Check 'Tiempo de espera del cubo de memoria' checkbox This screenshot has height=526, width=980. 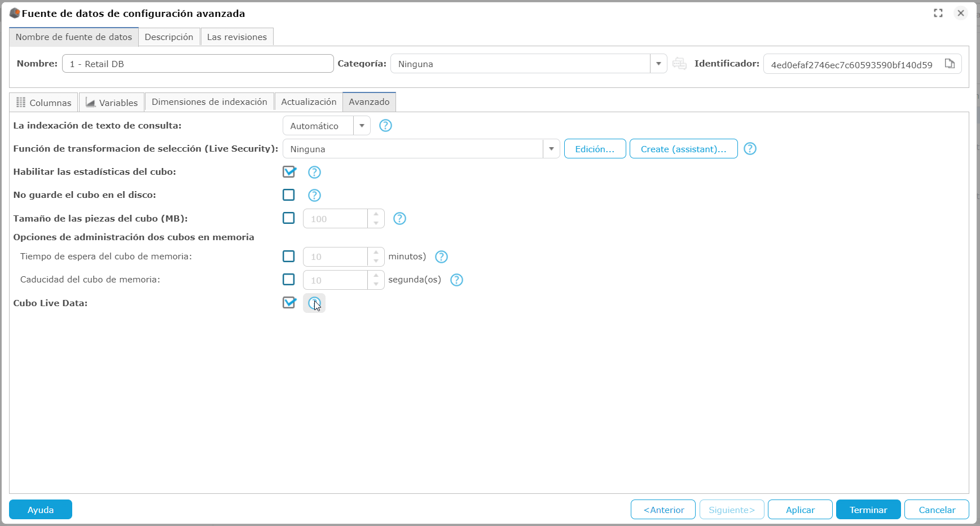[289, 257]
